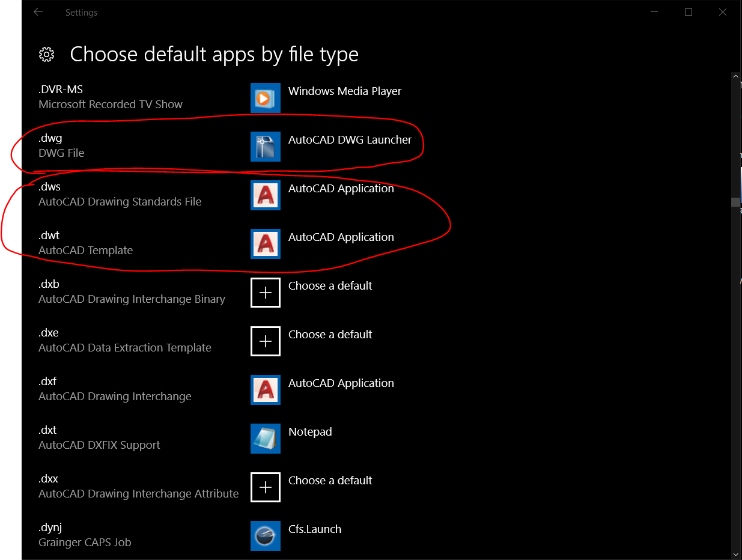Change AutoCAD Application label for .dxf
742x560 pixels.
[x=341, y=383]
